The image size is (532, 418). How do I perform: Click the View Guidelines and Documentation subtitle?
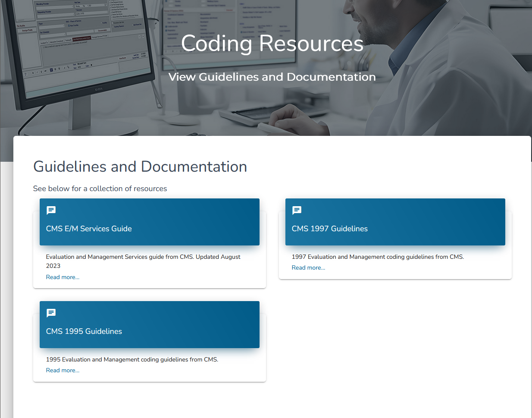pos(272,77)
